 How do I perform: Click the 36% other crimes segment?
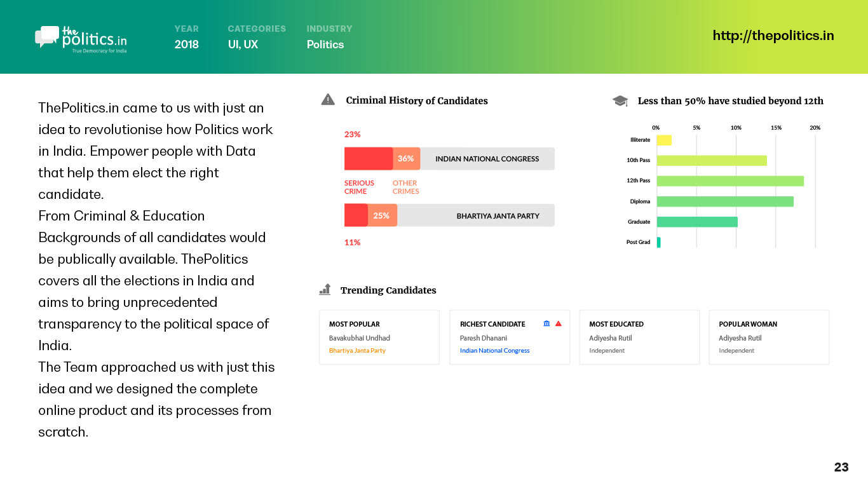[407, 159]
